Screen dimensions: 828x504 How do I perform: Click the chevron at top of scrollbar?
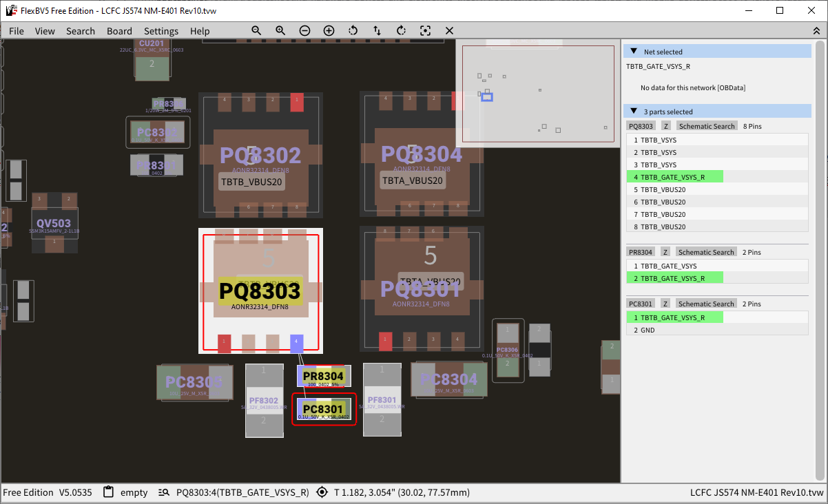[818, 31]
